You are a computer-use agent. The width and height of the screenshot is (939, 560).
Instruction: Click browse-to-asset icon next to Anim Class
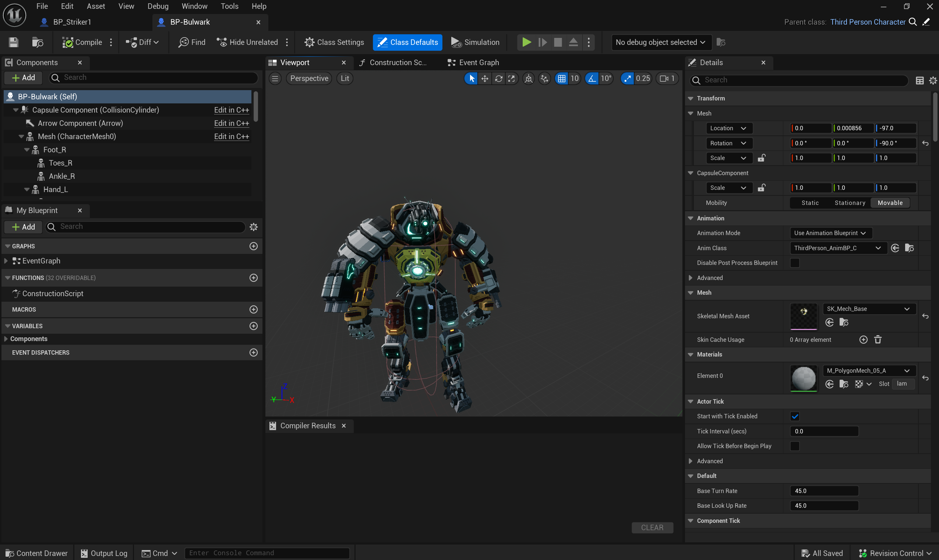[x=909, y=248]
